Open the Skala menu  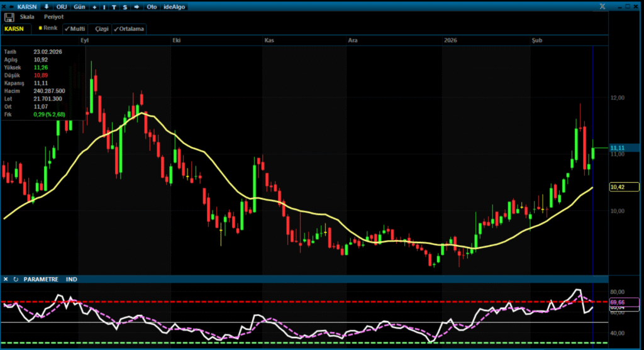pyautogui.click(x=27, y=17)
